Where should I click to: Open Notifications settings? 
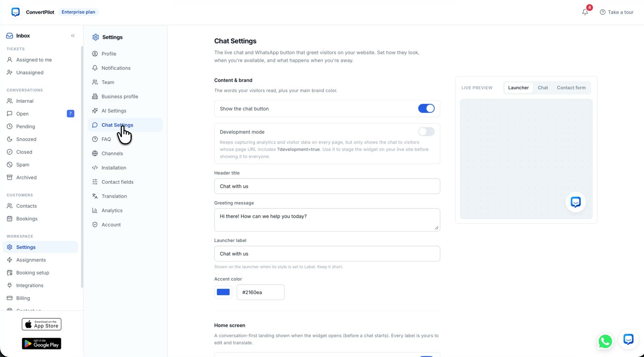pyautogui.click(x=125, y=68)
